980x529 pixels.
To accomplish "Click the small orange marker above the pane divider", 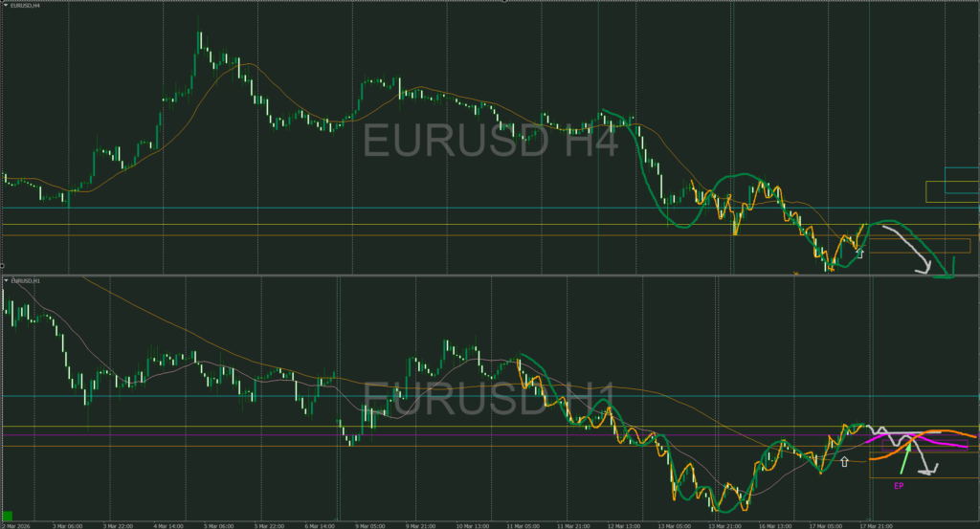I will point(795,273).
